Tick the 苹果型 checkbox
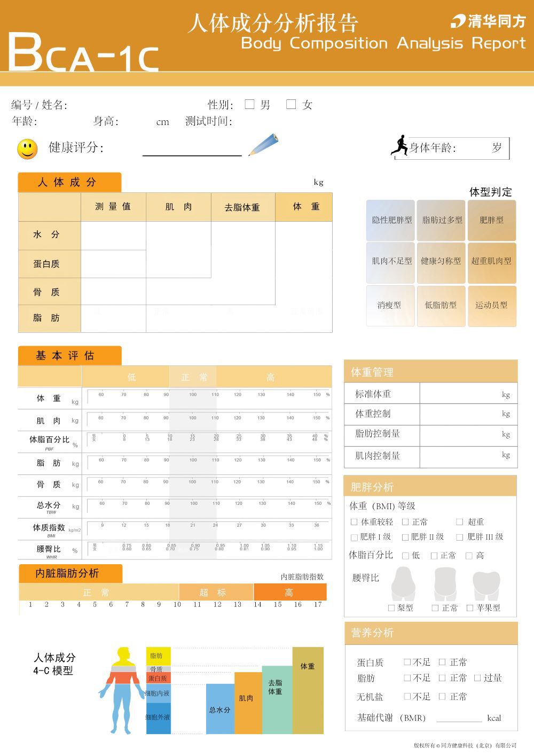 tap(470, 608)
